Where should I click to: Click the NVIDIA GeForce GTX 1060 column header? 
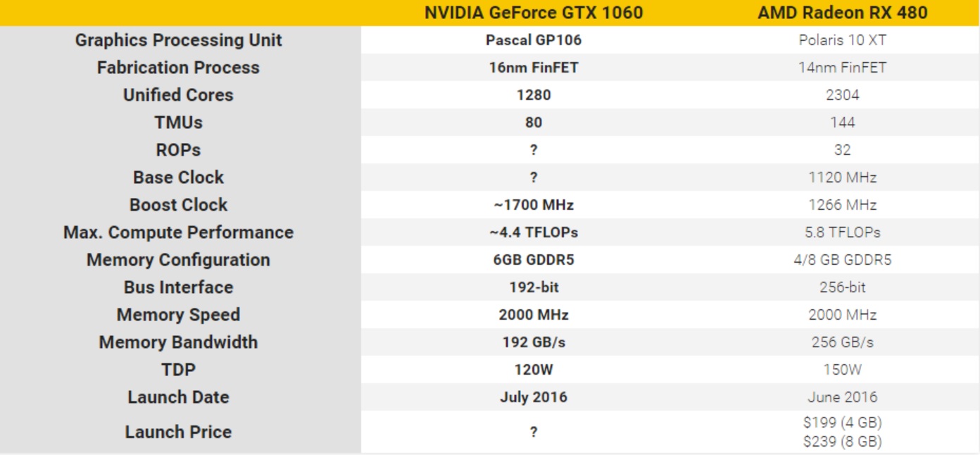534,13
